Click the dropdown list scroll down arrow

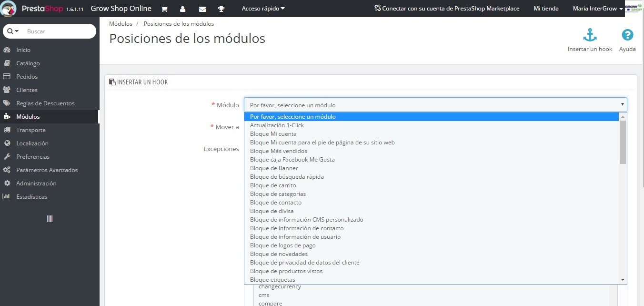tap(623, 280)
